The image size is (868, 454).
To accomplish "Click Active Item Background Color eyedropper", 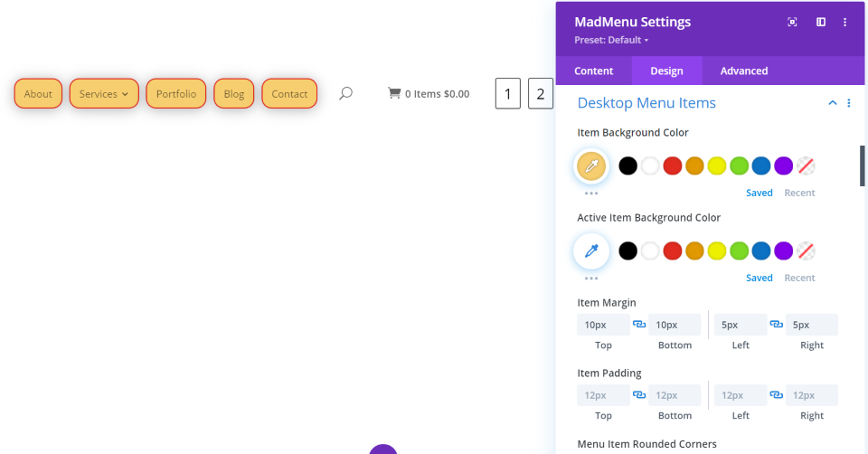I will [x=591, y=251].
